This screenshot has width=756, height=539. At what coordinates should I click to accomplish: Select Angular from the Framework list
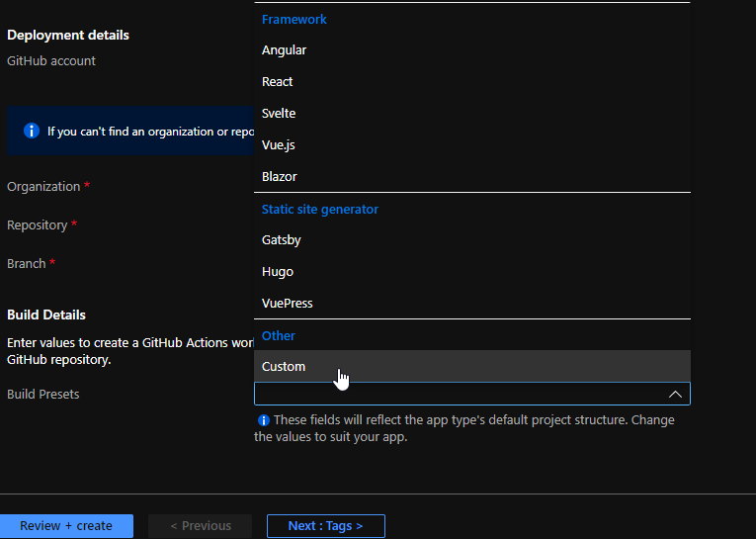click(x=472, y=50)
